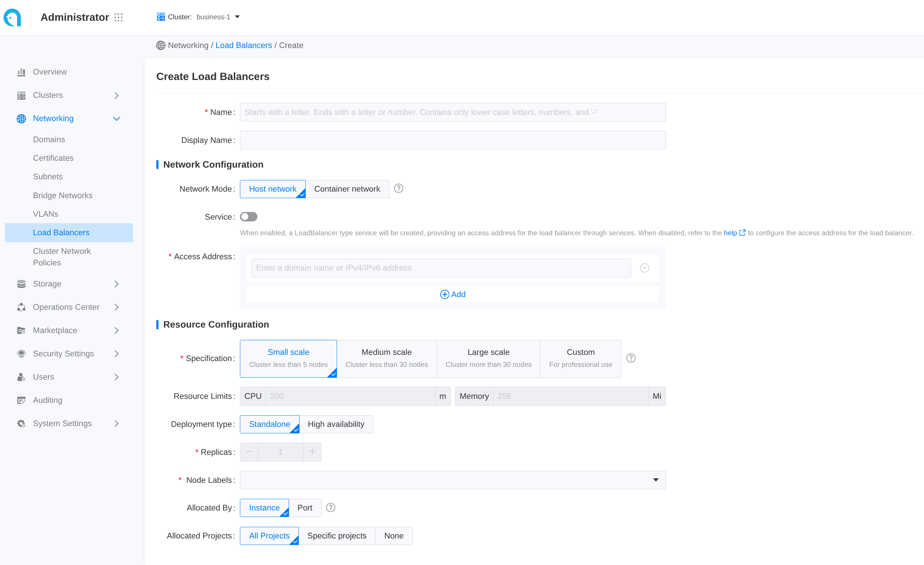This screenshot has height=565, width=924.
Task: Open Subnets in the Networking menu
Action: (48, 177)
